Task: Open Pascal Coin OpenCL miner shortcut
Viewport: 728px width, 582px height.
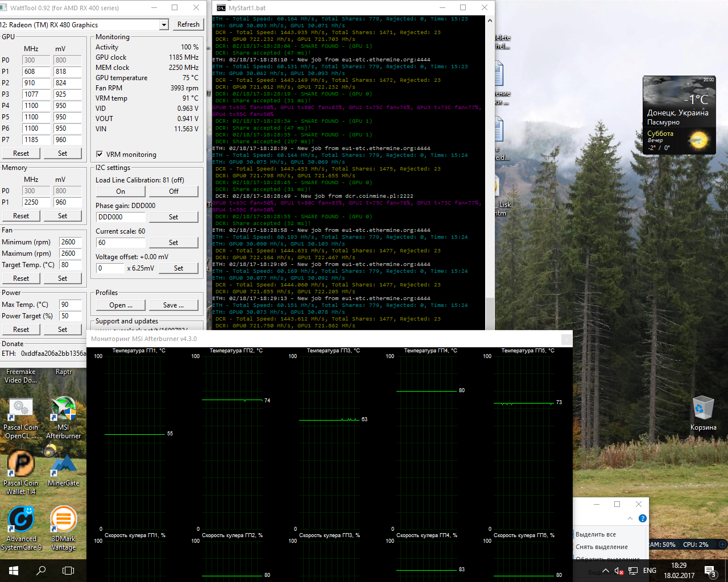Action: (x=21, y=418)
